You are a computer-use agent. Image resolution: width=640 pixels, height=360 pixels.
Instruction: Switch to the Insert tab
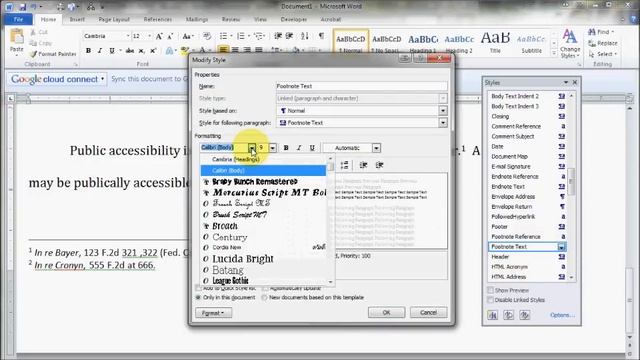(x=77, y=19)
